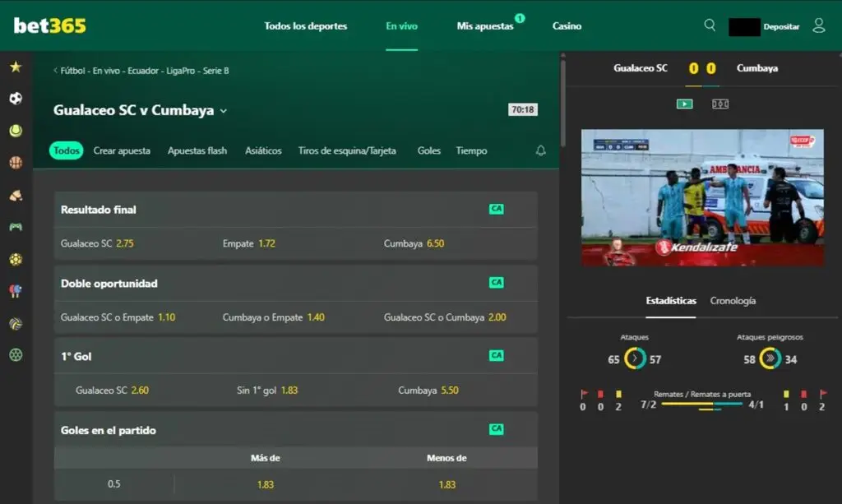The width and height of the screenshot is (842, 504).
Task: Select the table tennis paddles icon
Action: [16, 291]
